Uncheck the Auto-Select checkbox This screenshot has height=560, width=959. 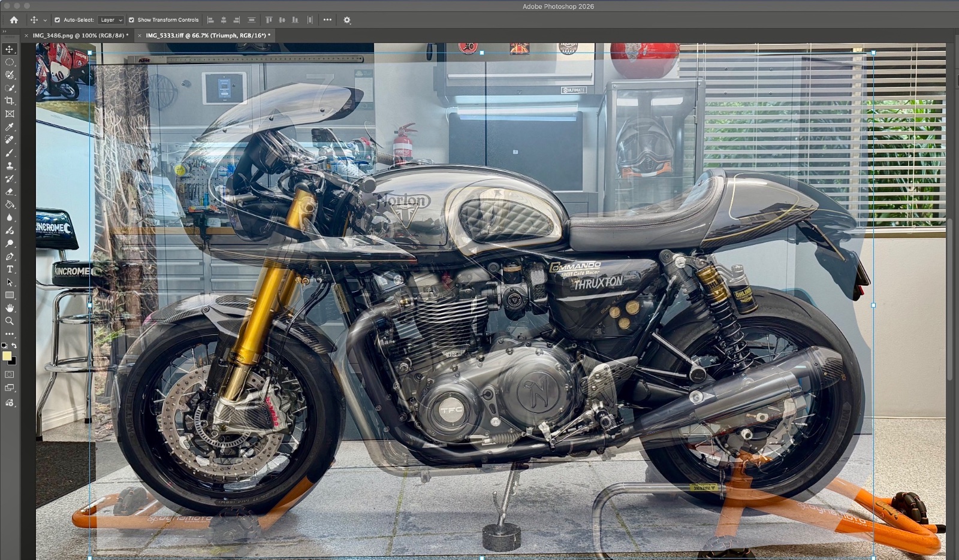[x=57, y=20]
